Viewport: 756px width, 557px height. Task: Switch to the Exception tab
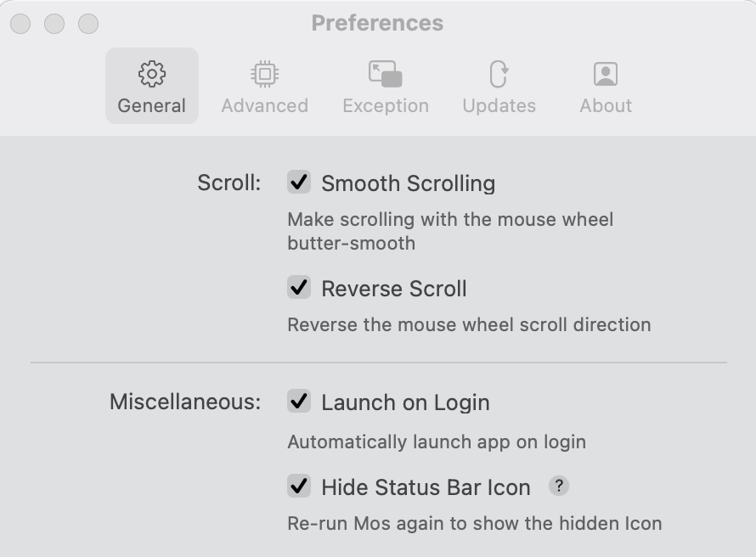[x=386, y=85]
